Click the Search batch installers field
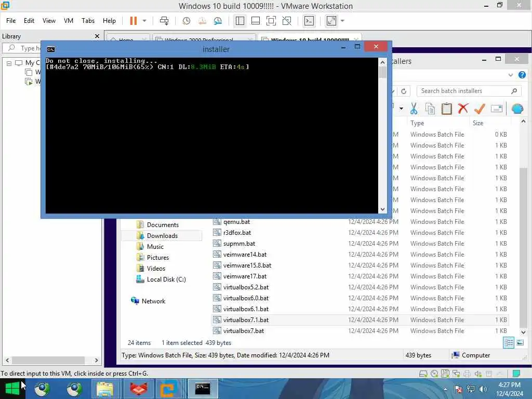 coord(468,91)
